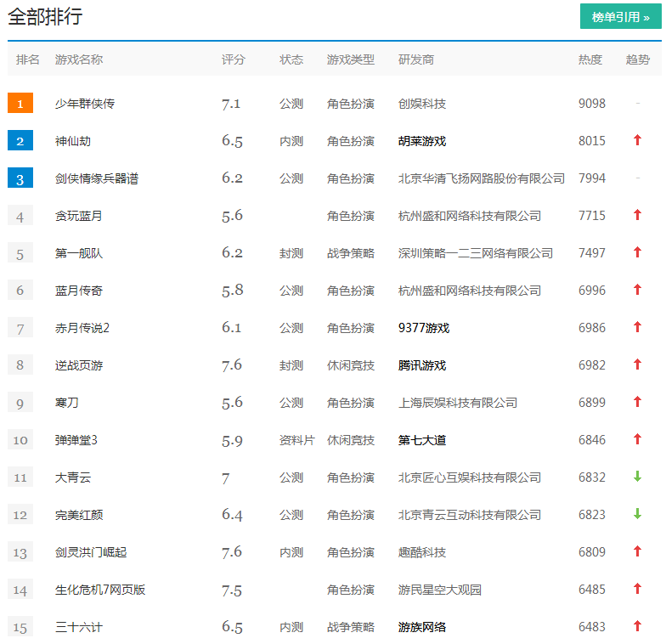Click up trend arrow for 弹弹堂3
Screen dimensions: 666x644
click(x=637, y=438)
